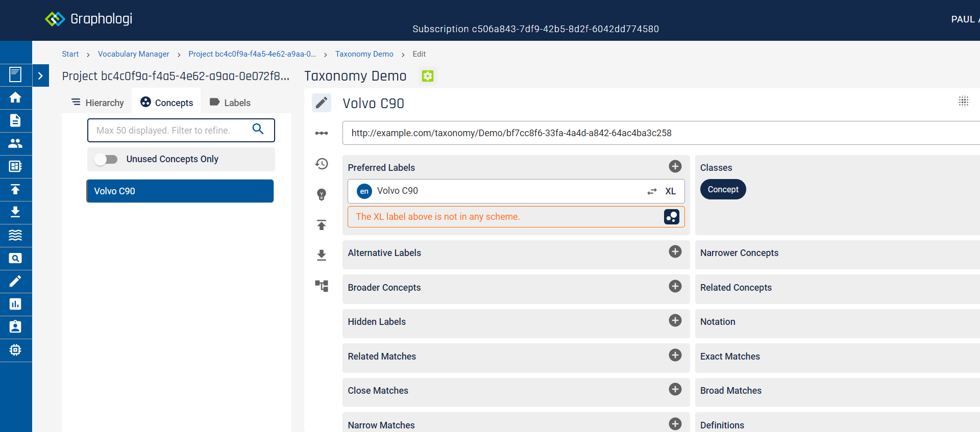Open the bar chart report icon in the sidebar
The height and width of the screenshot is (432, 980).
[x=15, y=304]
